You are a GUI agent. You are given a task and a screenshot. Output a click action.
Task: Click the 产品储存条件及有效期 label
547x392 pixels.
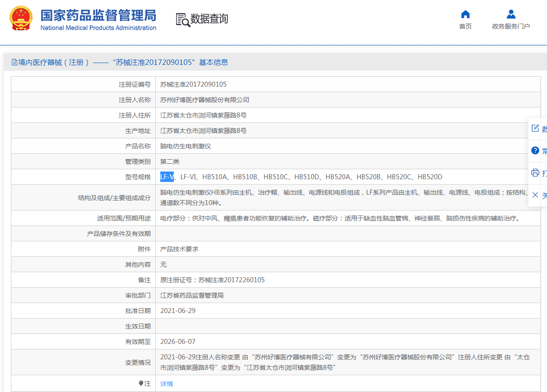119,234
